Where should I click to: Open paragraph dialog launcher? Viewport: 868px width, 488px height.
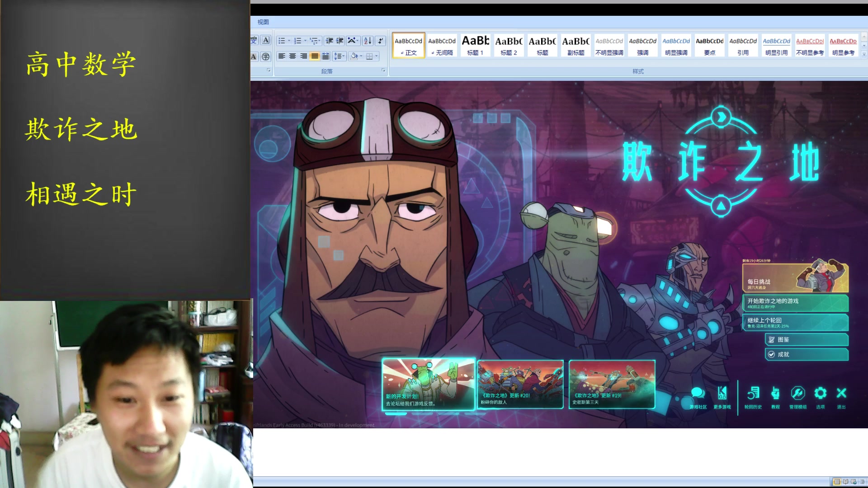click(383, 70)
